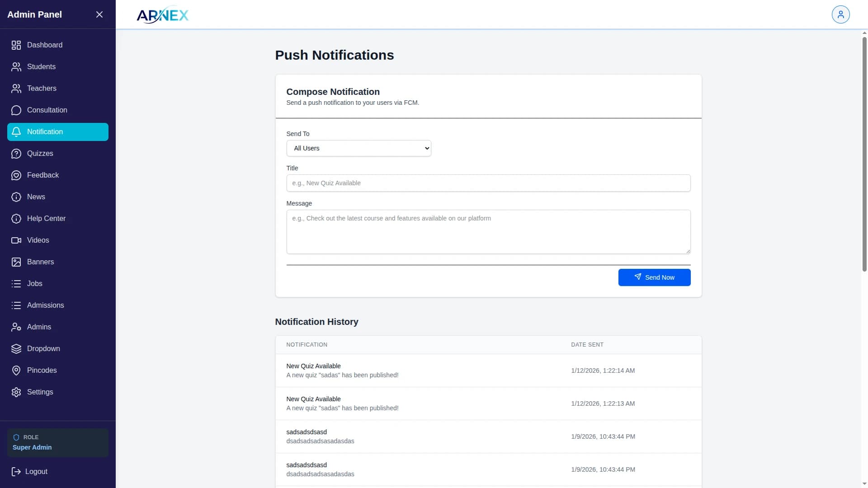Click inside the Message textarea
This screenshot has height=488, width=868.
pos(488,232)
